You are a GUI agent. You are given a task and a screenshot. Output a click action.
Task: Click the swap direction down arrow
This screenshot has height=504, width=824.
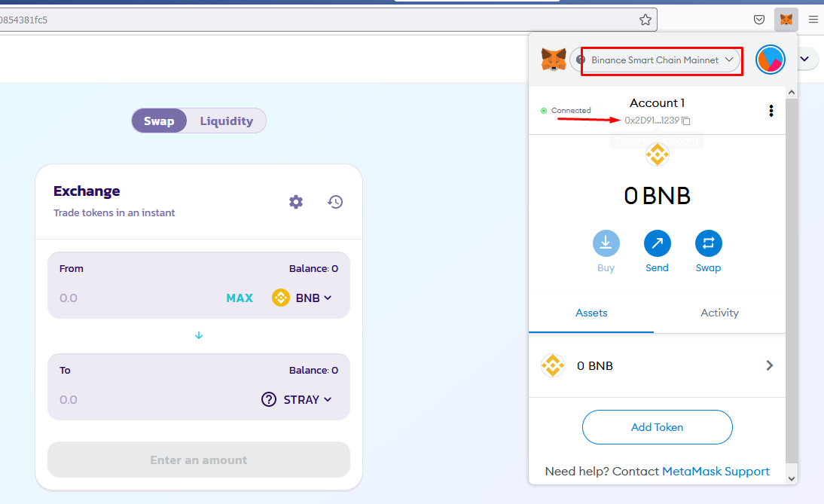pyautogui.click(x=199, y=335)
